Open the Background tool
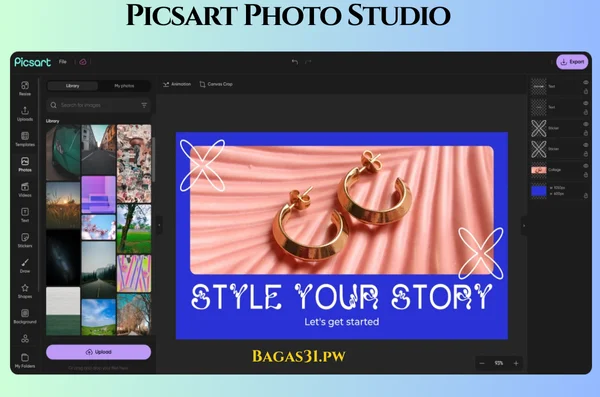 point(25,316)
